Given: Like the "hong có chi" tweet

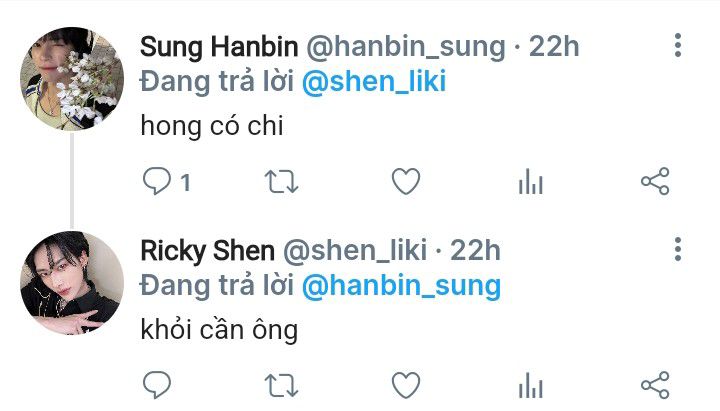Looking at the screenshot, I should (406, 181).
